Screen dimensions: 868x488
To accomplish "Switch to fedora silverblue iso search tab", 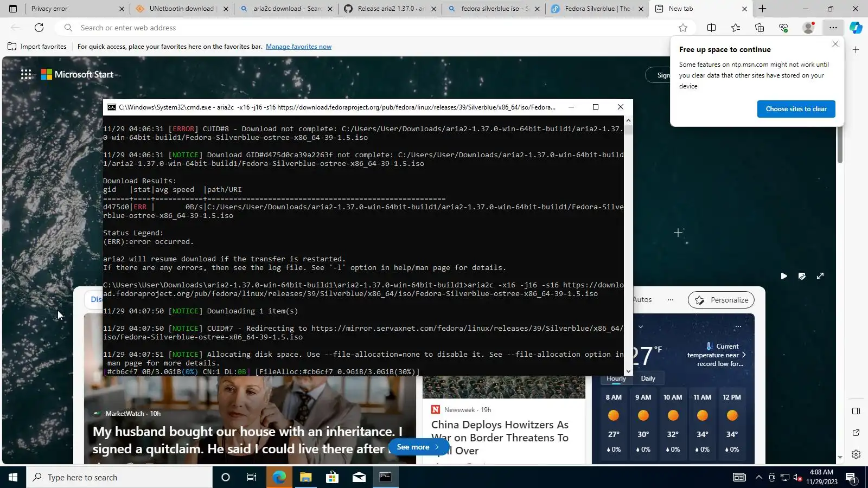I will 495,9.
